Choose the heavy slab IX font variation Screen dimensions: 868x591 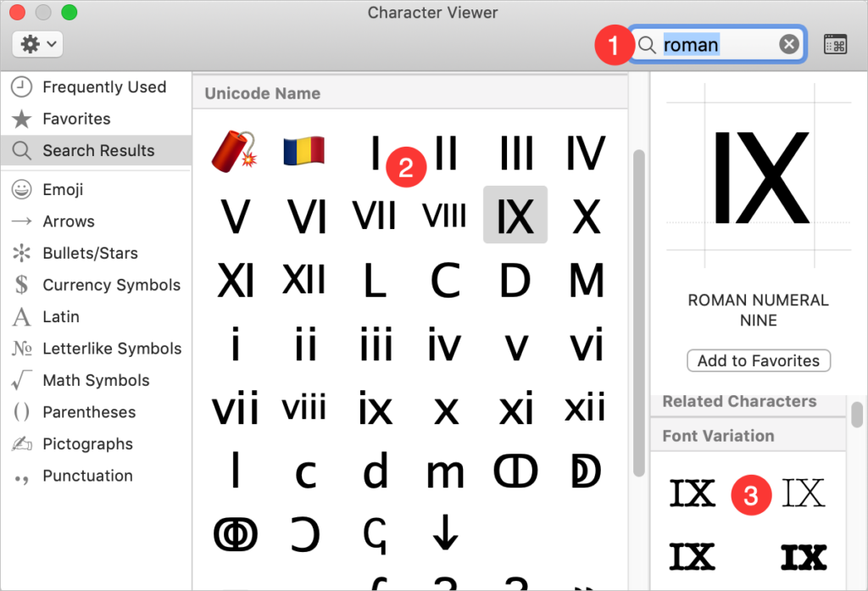[804, 557]
